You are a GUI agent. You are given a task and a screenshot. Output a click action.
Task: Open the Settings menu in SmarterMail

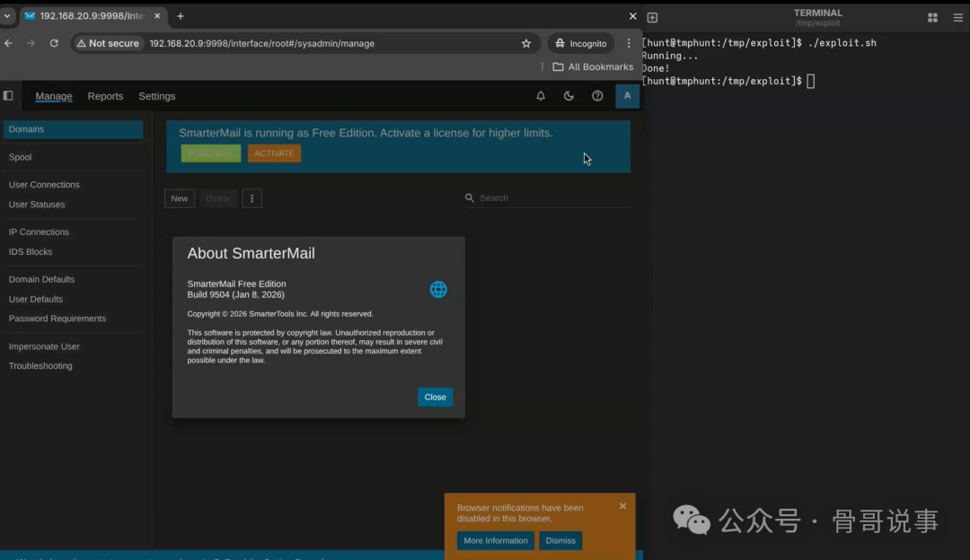(x=156, y=96)
